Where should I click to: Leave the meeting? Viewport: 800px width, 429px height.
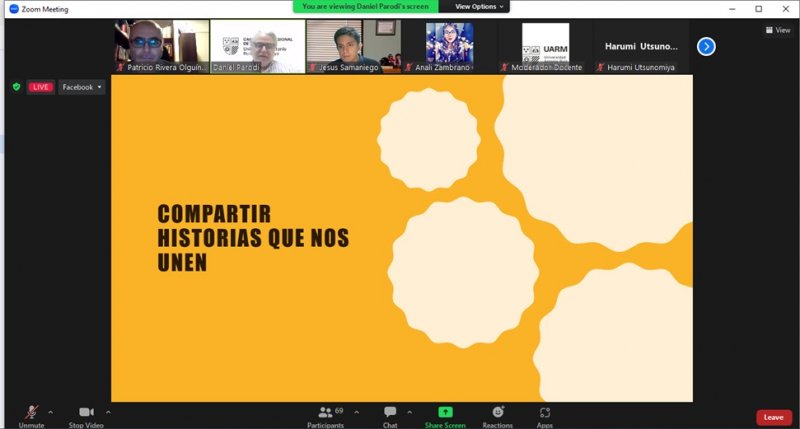[x=773, y=417]
